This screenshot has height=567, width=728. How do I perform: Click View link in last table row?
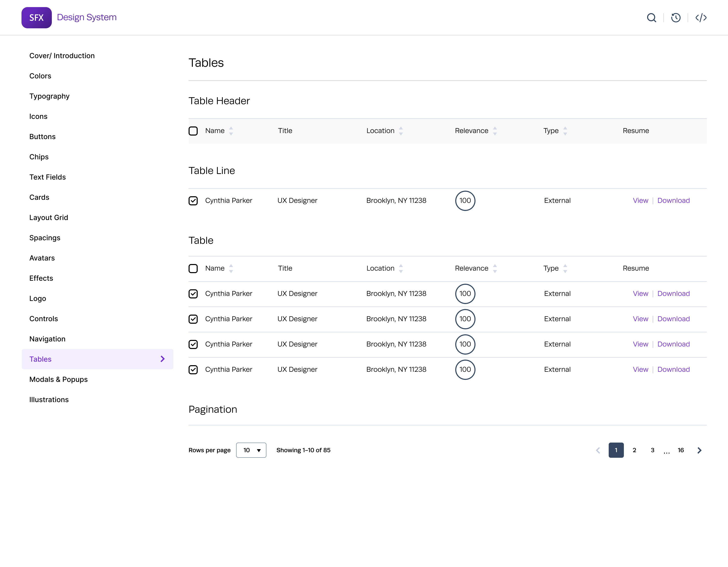click(640, 369)
